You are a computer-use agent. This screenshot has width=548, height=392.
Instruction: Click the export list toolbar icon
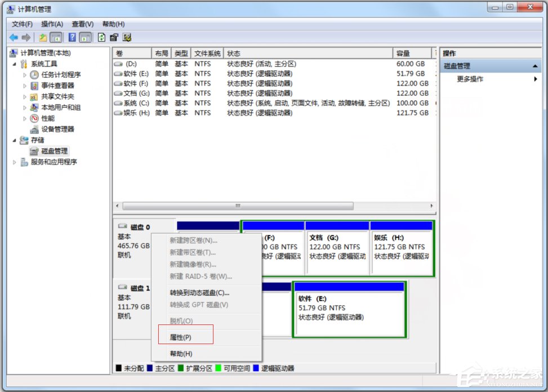coord(114,37)
